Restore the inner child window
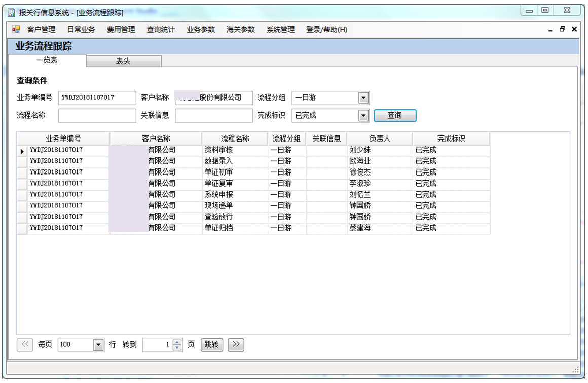This screenshot has height=383, width=588. coord(562,30)
